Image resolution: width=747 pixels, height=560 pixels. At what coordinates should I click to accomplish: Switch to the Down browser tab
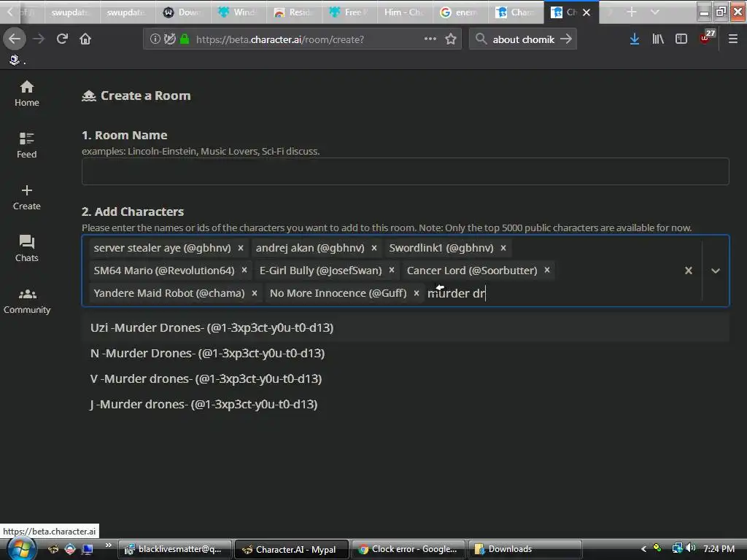tap(183, 12)
